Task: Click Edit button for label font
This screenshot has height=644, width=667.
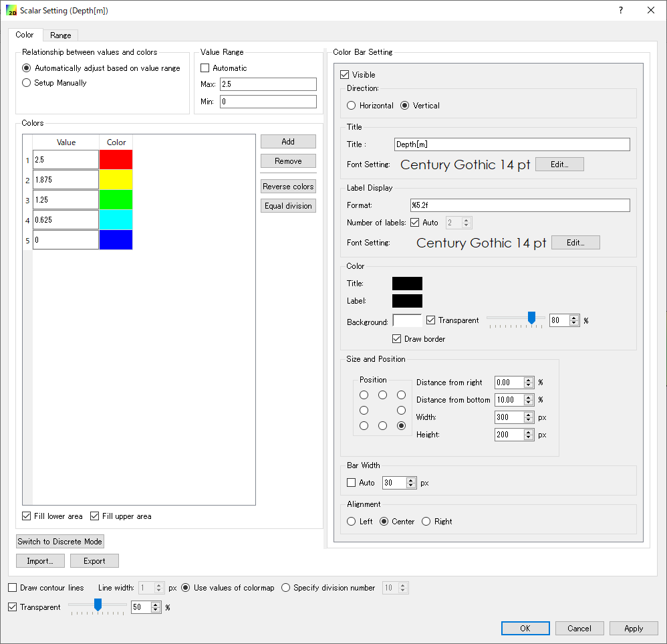Action: (x=575, y=243)
